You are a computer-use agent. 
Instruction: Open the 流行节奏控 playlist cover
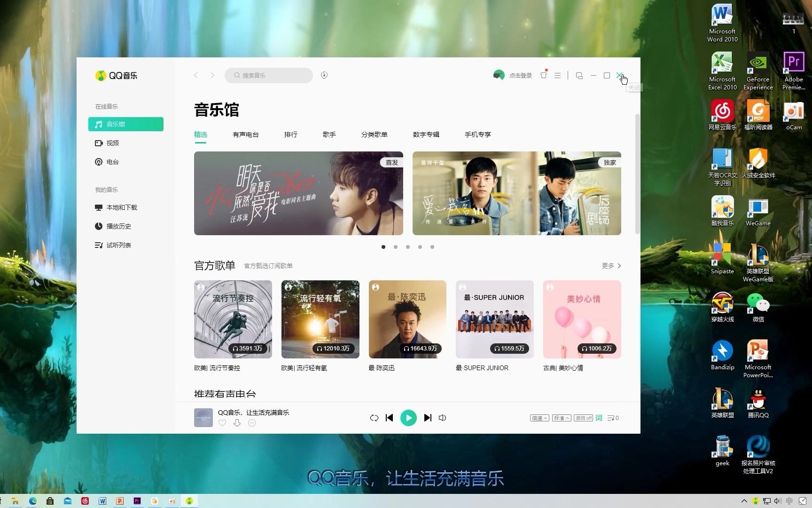click(233, 319)
